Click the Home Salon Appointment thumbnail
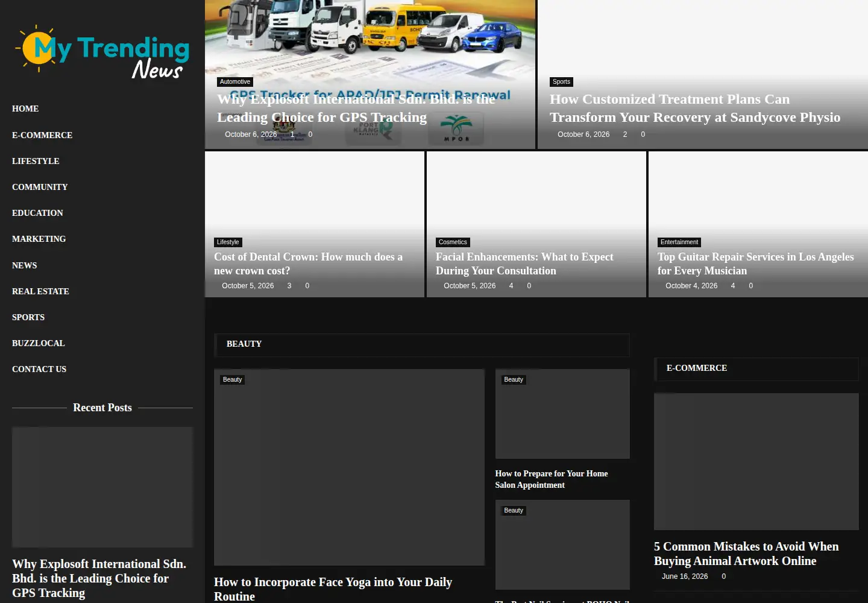The image size is (868, 603). point(562,414)
